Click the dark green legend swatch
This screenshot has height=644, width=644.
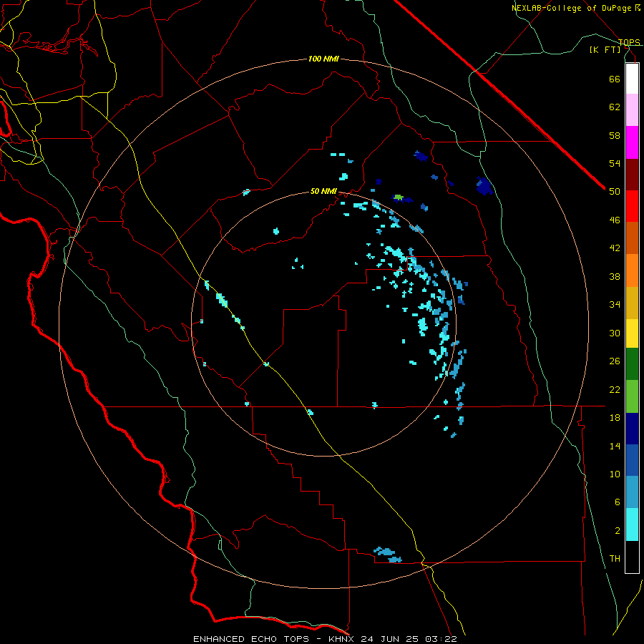pos(632,364)
